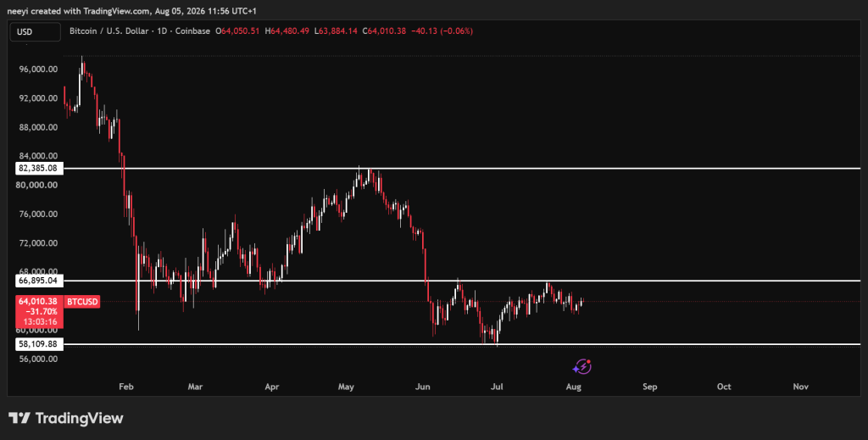868x440 pixels.
Task: Click the 'neeyi created with TradingView.com' caption
Action: tap(77, 11)
